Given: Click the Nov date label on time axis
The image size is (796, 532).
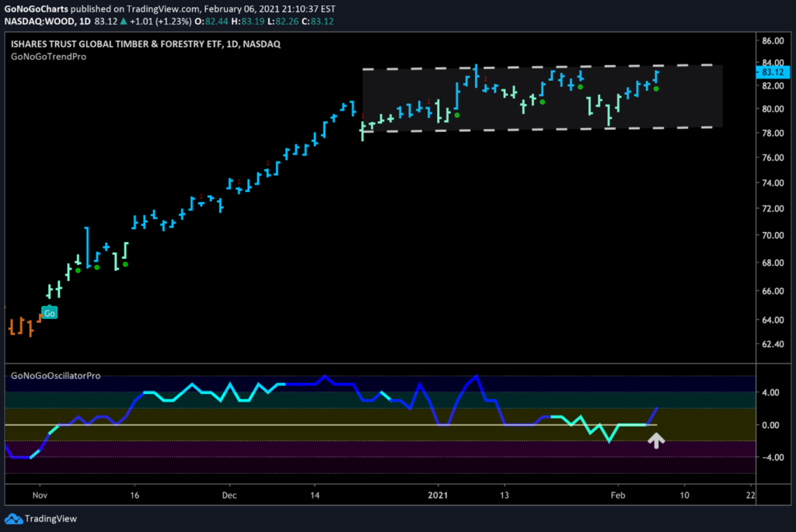Looking at the screenshot, I should [40, 495].
